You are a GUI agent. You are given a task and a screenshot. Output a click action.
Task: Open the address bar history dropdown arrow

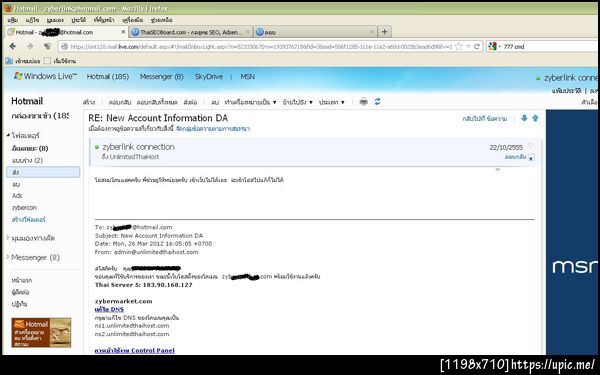468,47
